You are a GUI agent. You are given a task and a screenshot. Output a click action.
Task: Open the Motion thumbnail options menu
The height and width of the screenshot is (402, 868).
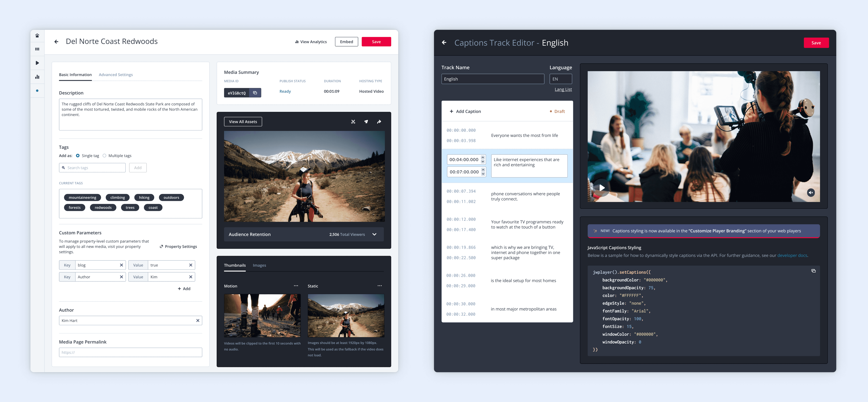[x=296, y=286]
